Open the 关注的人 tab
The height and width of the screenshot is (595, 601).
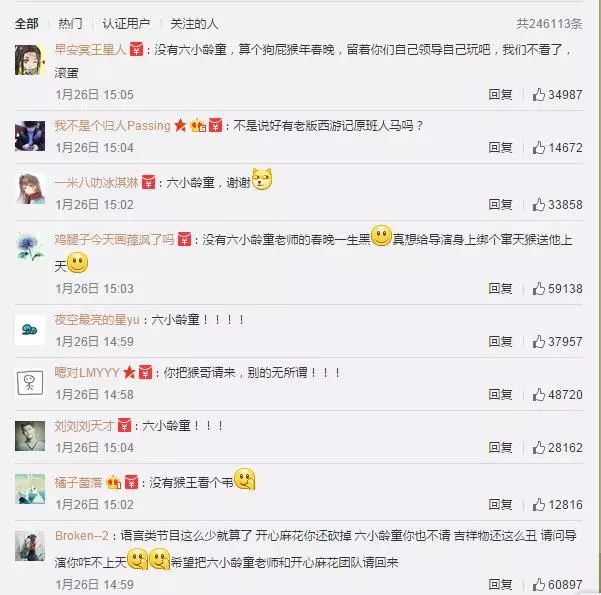click(x=194, y=24)
